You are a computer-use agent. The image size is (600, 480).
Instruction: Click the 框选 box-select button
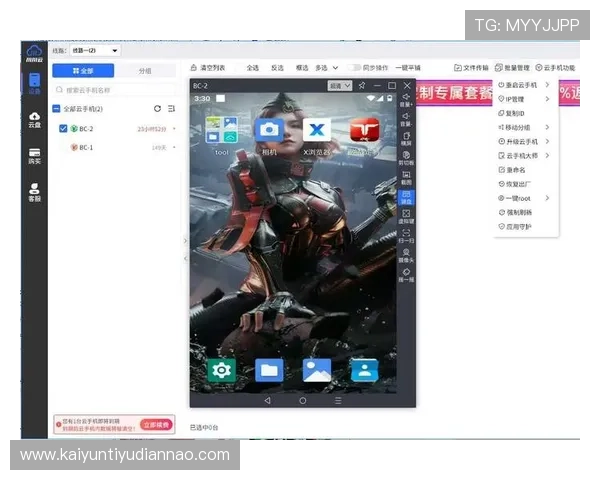pyautogui.click(x=302, y=68)
